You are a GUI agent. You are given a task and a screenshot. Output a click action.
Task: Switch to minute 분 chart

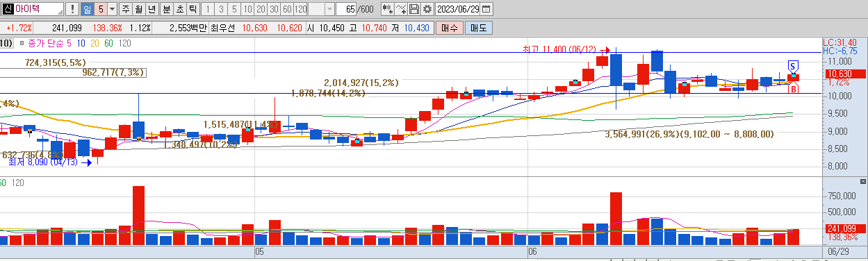[166, 9]
